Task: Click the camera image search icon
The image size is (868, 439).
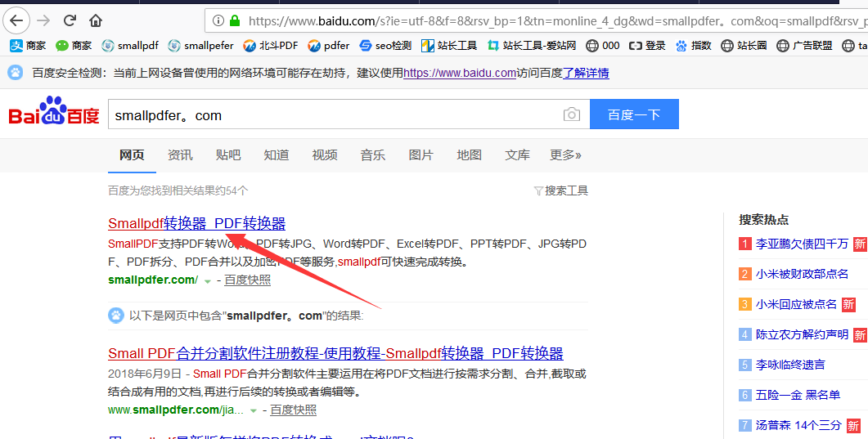Action: [572, 114]
